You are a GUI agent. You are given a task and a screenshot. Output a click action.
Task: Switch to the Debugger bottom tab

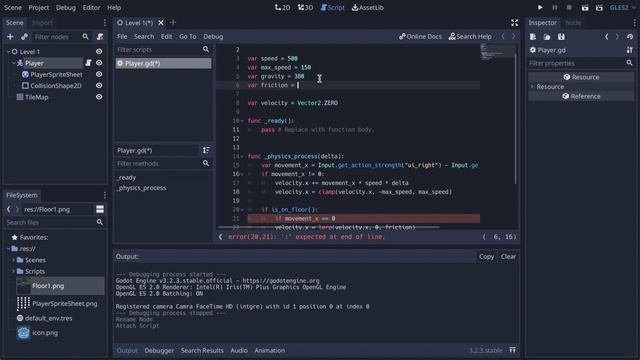pyautogui.click(x=159, y=350)
